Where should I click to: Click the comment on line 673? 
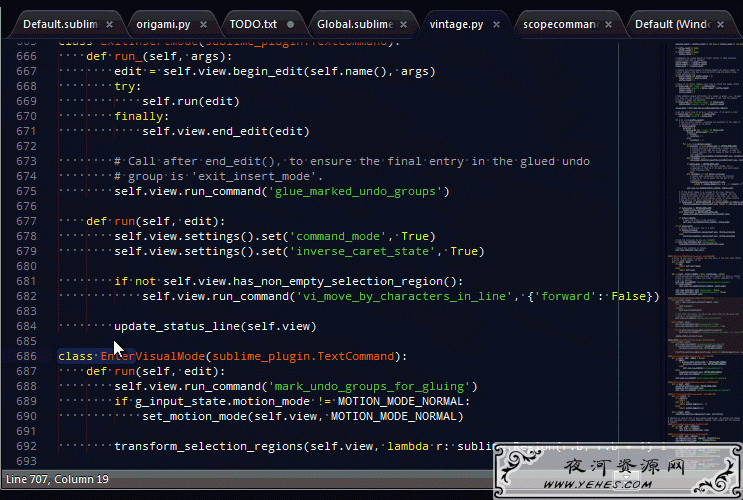352,161
